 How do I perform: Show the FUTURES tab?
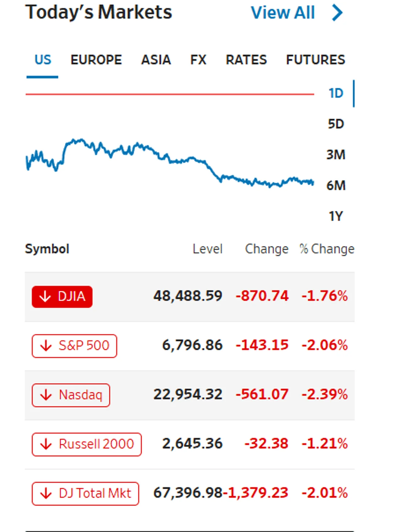point(316,60)
